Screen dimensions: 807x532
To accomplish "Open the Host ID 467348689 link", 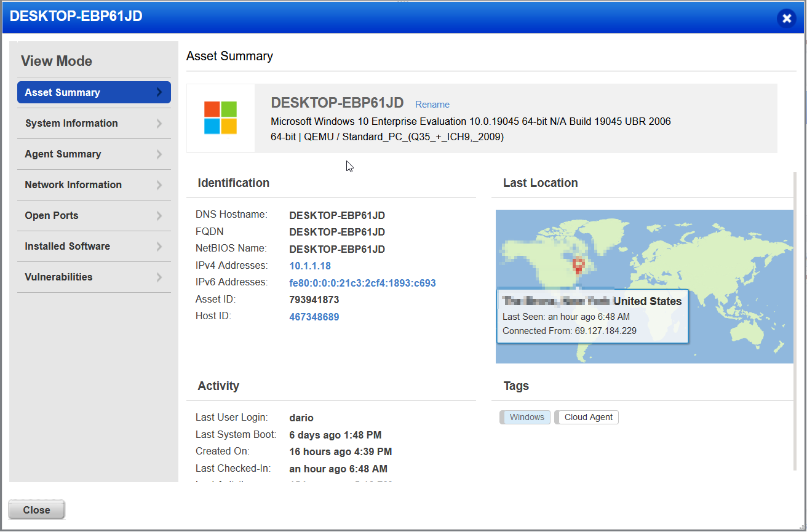I will coord(314,316).
